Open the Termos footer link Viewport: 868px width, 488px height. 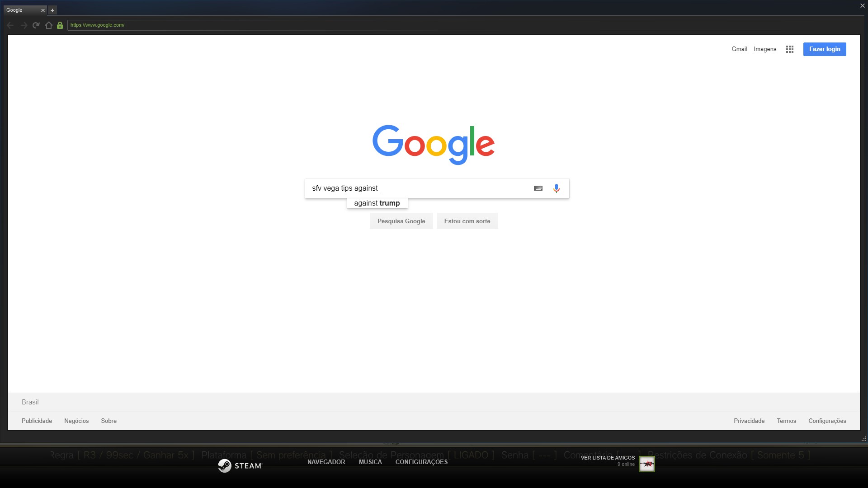(x=786, y=421)
